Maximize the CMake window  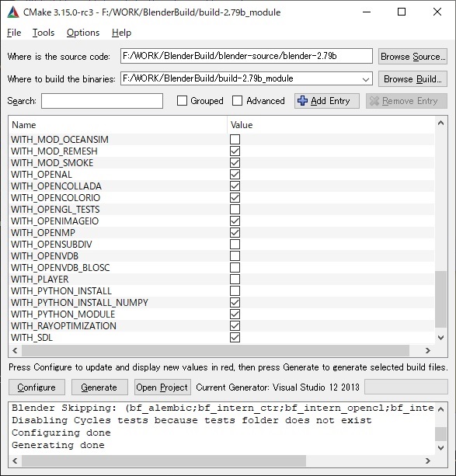click(x=402, y=12)
